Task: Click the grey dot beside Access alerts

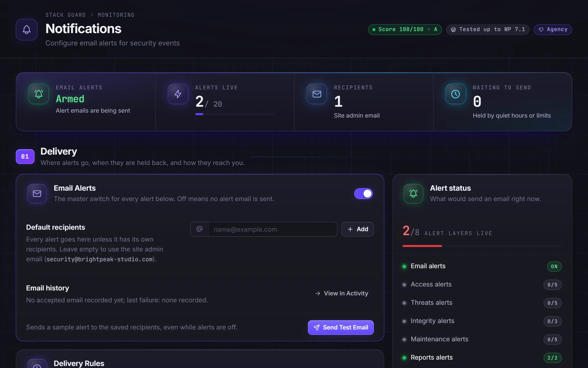Action: click(404, 285)
